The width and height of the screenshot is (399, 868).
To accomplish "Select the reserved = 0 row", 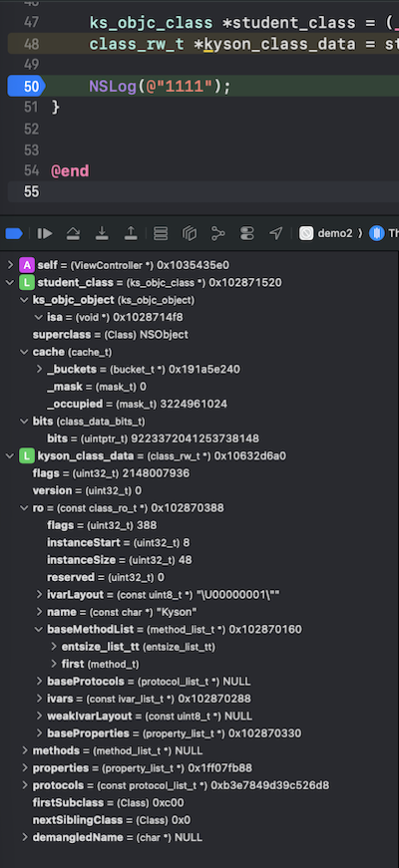I will tap(106, 577).
